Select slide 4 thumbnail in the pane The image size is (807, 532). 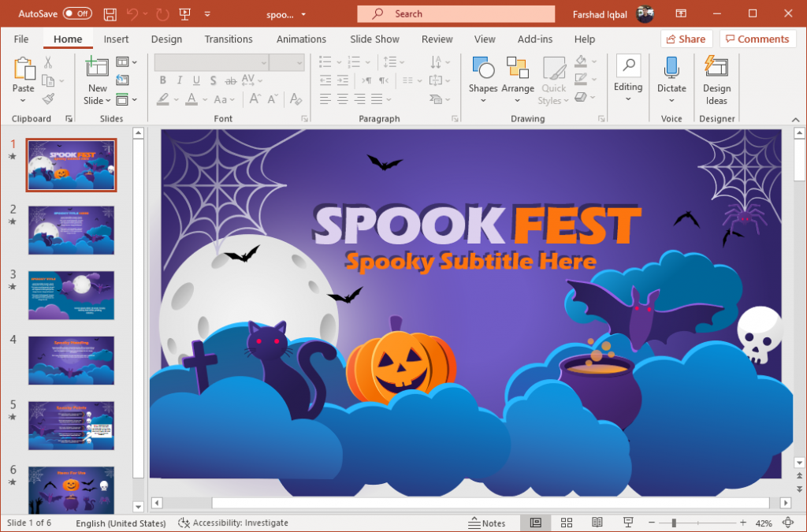coord(71,360)
